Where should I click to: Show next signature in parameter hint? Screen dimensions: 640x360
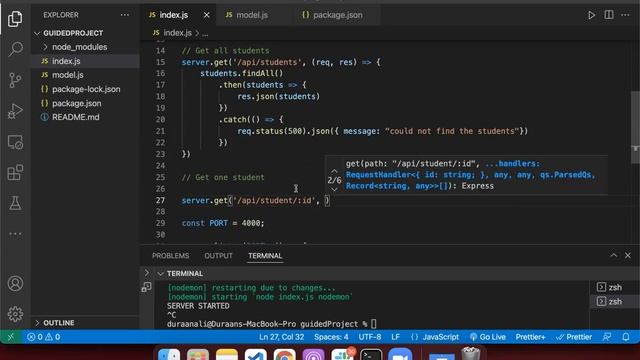click(x=334, y=189)
